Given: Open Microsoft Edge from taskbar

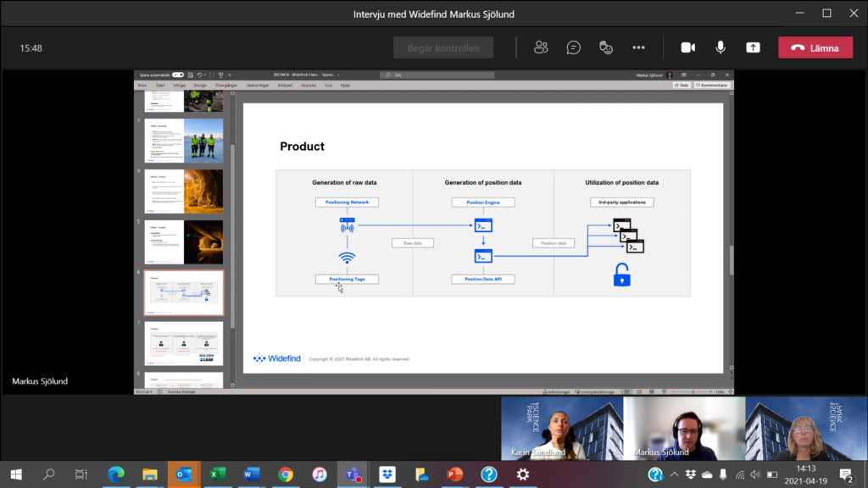Looking at the screenshot, I should [x=115, y=474].
